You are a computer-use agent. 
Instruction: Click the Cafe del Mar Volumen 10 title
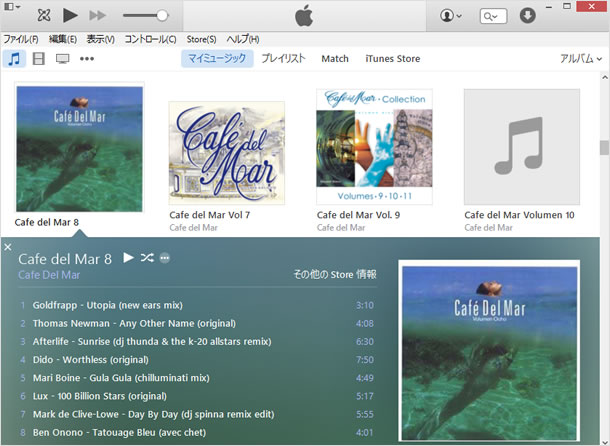point(519,215)
